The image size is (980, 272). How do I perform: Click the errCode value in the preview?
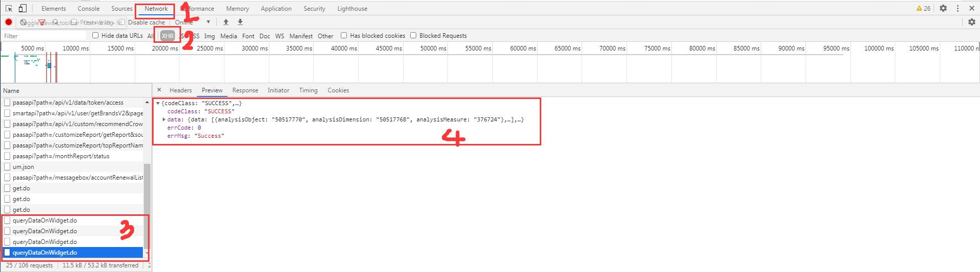[x=199, y=128]
